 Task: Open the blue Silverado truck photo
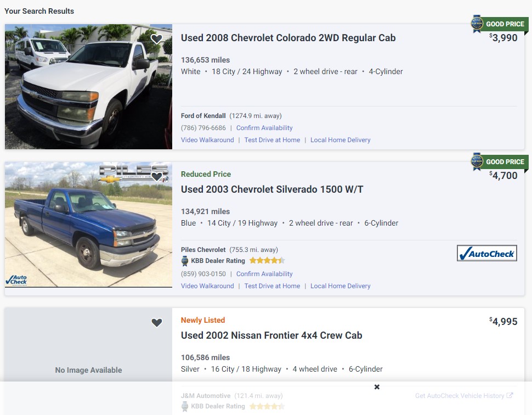click(x=88, y=225)
